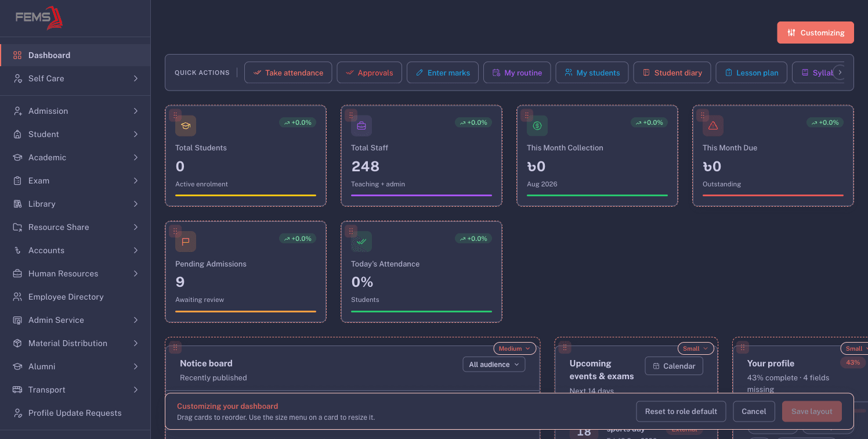The width and height of the screenshot is (868, 439).
Task: Expand the Accounts sidebar menu
Action: (x=75, y=250)
